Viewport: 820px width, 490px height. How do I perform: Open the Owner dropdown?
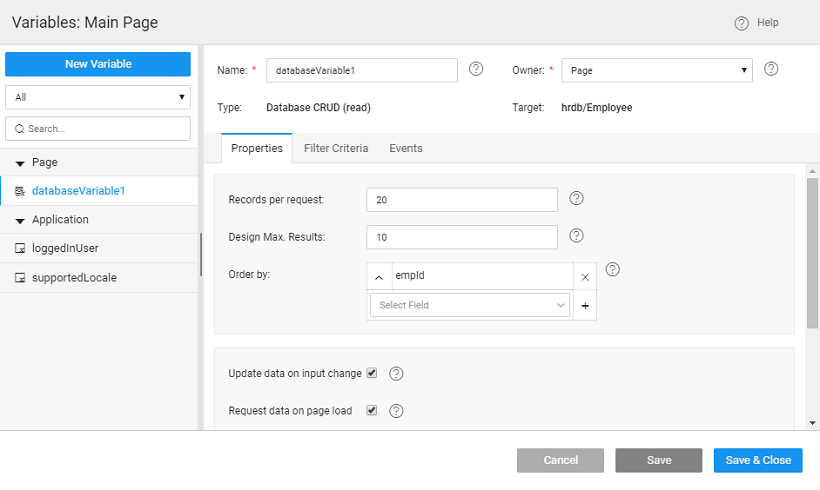tap(656, 70)
